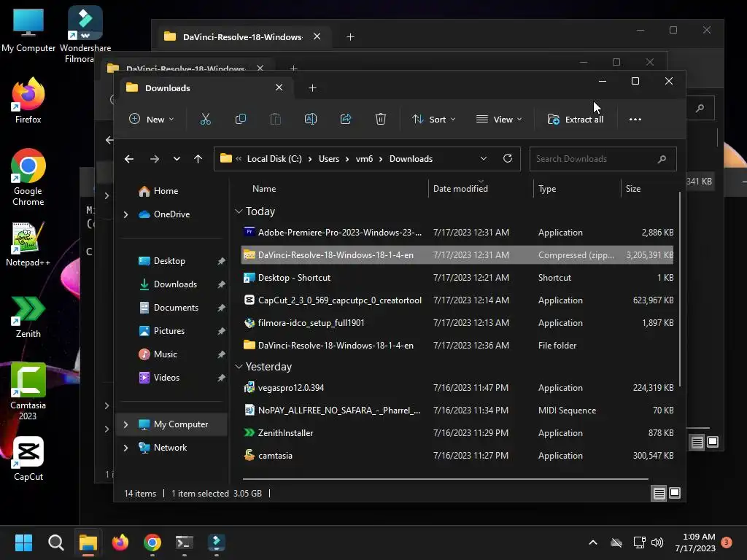Sort by Date modified column header
Screen dimensions: 747x560
click(460, 189)
